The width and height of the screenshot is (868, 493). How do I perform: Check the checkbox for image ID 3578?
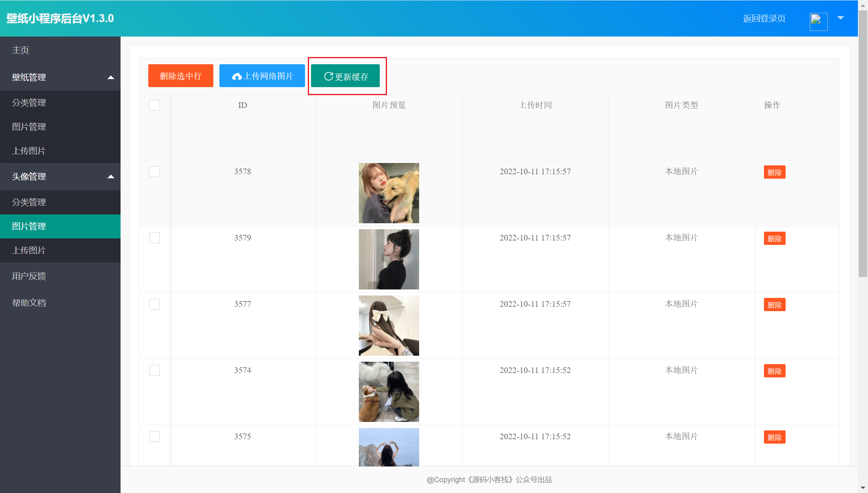154,171
